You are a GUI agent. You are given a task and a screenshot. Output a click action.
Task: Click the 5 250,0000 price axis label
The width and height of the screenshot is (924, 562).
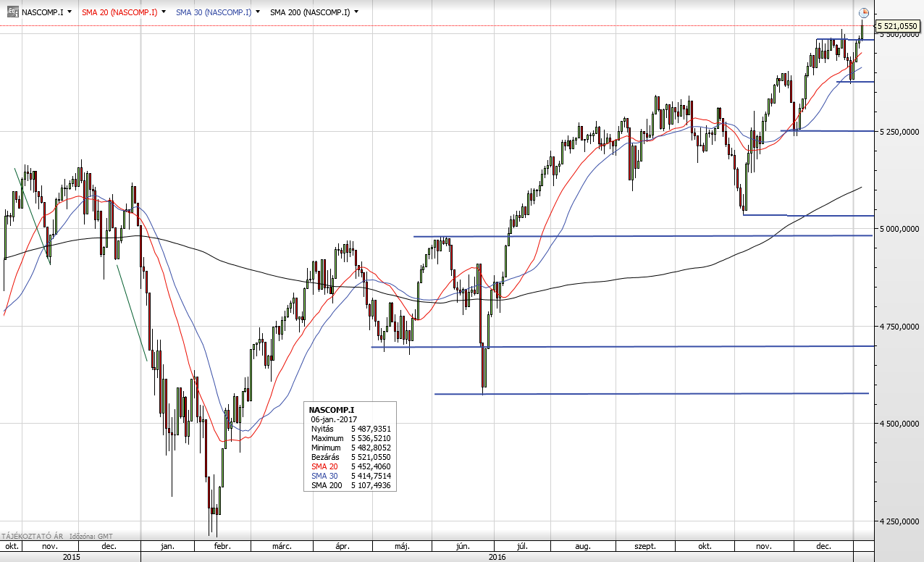898,132
